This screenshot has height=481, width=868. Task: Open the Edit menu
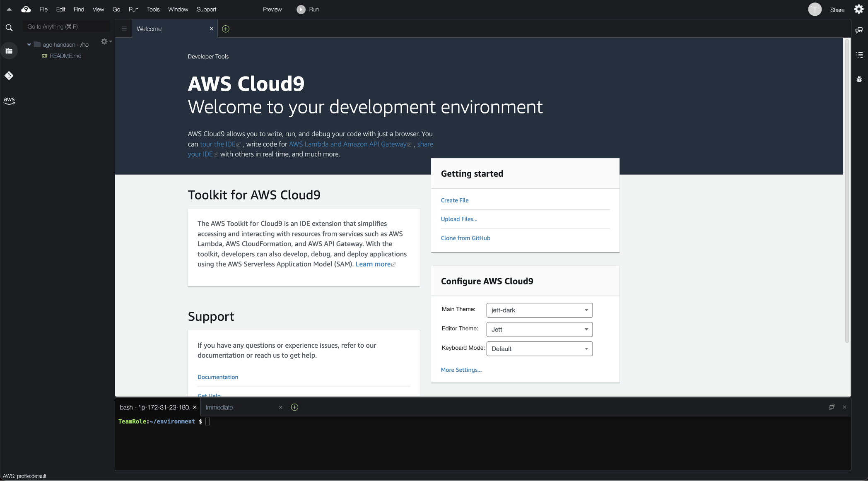click(60, 9)
